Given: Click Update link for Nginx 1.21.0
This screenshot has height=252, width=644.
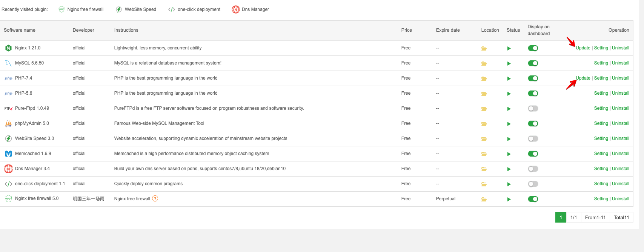Looking at the screenshot, I should tap(583, 48).
